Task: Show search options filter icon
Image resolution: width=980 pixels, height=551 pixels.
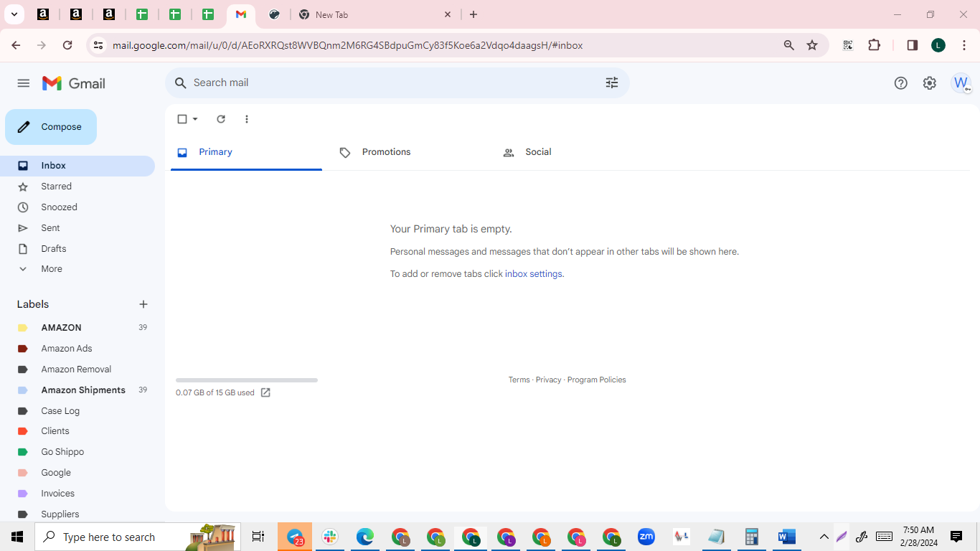Action: pos(612,83)
